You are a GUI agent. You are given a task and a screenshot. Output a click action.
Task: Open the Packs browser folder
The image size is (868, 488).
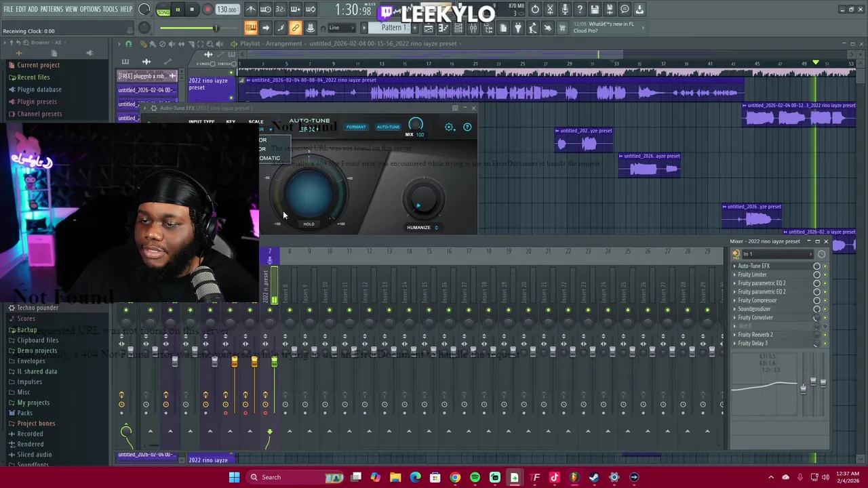[x=24, y=413]
